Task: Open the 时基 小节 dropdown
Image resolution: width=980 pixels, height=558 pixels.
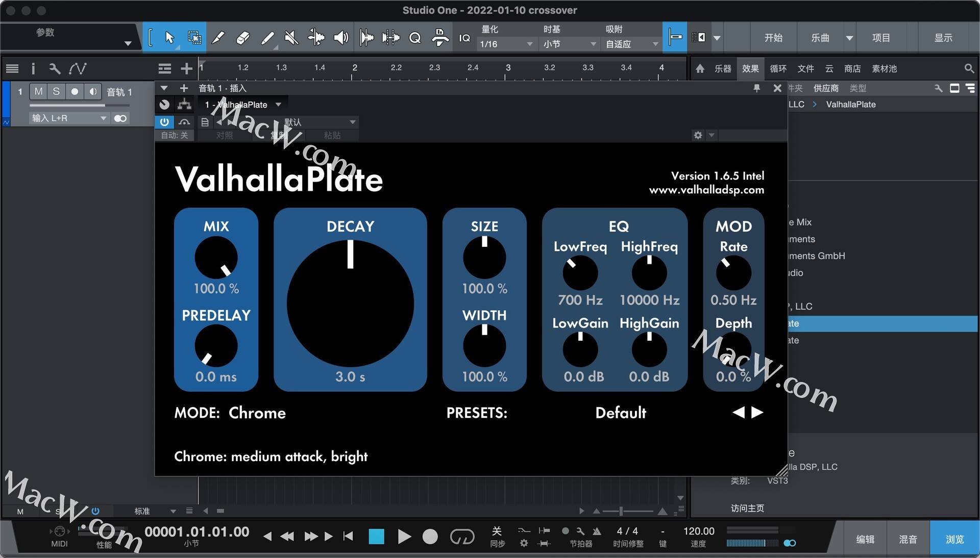Action: (569, 44)
